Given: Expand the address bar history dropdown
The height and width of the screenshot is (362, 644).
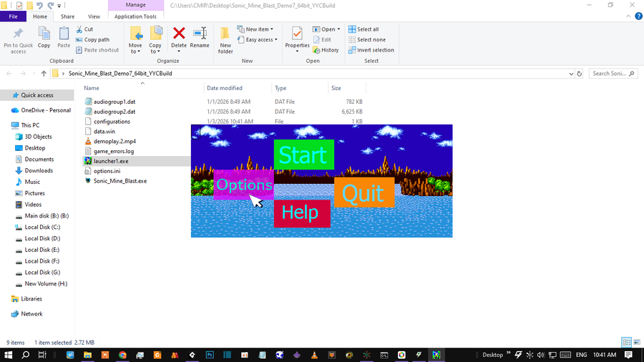Looking at the screenshot, I should [571, 74].
